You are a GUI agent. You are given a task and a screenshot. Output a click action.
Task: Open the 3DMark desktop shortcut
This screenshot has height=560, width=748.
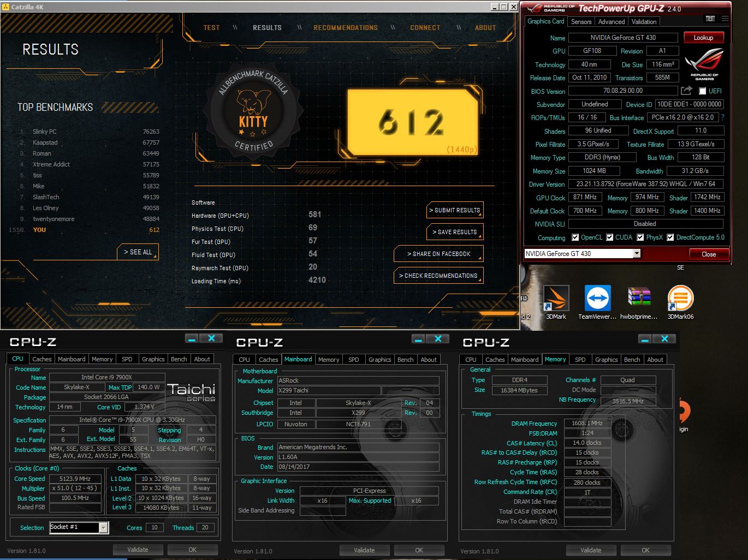556,302
